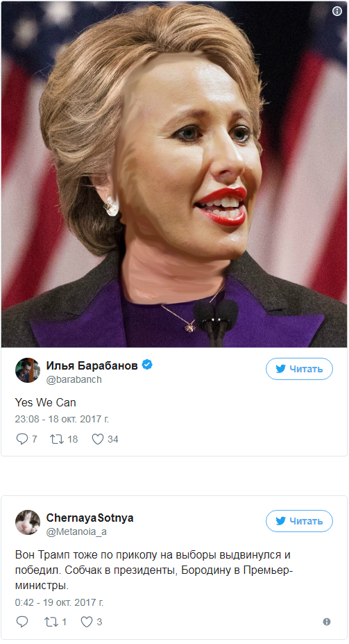Follow @Metanoia_a with the Читать button
The width and height of the screenshot is (349, 644).
299,521
